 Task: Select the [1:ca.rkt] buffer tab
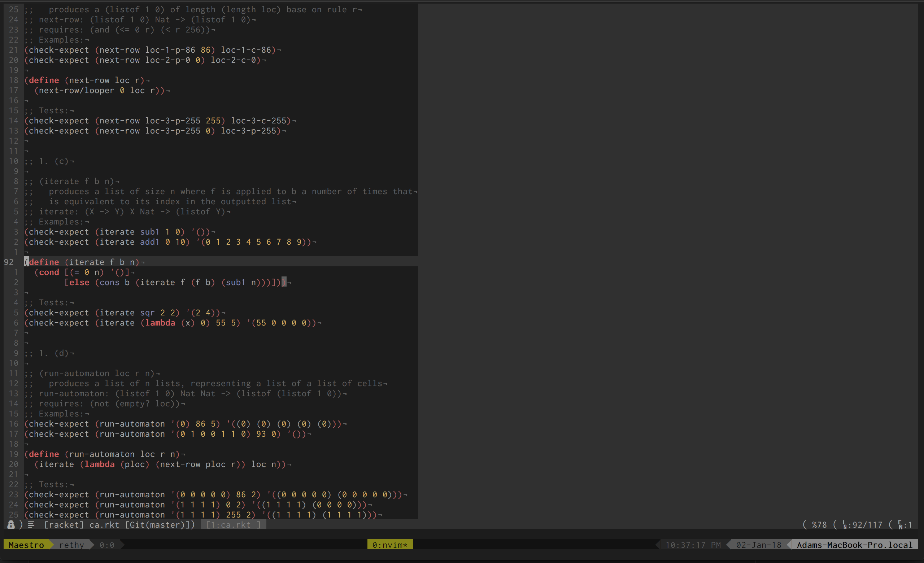[x=233, y=525]
